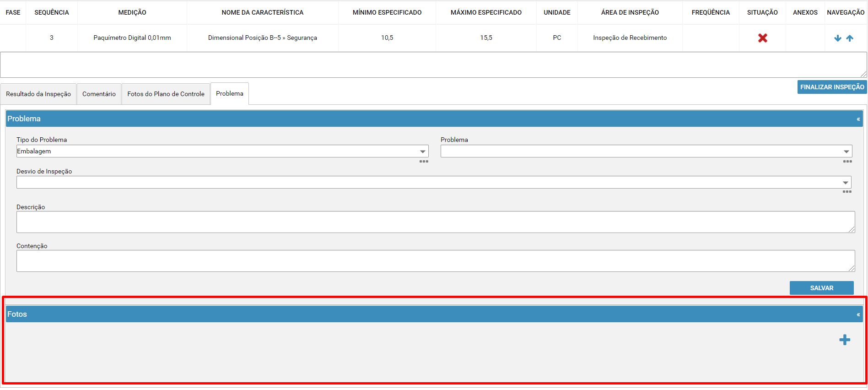
Task: Click the ANEXOS column header
Action: 805,12
